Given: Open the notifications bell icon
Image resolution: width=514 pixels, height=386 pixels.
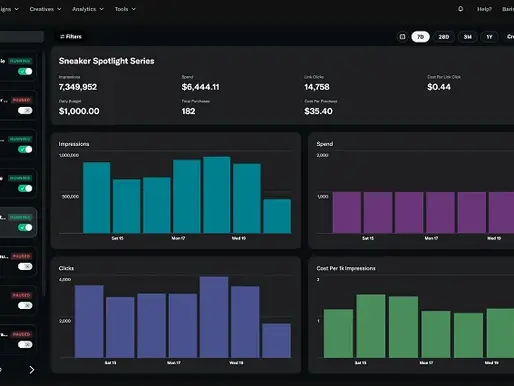Looking at the screenshot, I should pyautogui.click(x=460, y=9).
